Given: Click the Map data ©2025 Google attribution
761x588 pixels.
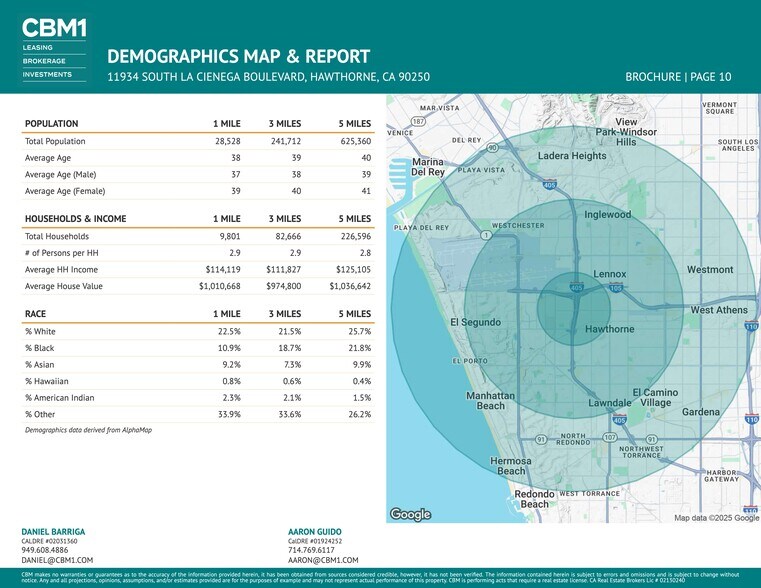Looking at the screenshot, I should click(716, 517).
